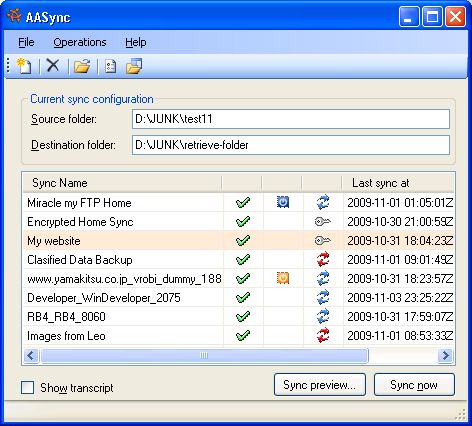Delete sync with the X toolbar icon
Image resolution: width=472 pixels, height=426 pixels.
53,66
